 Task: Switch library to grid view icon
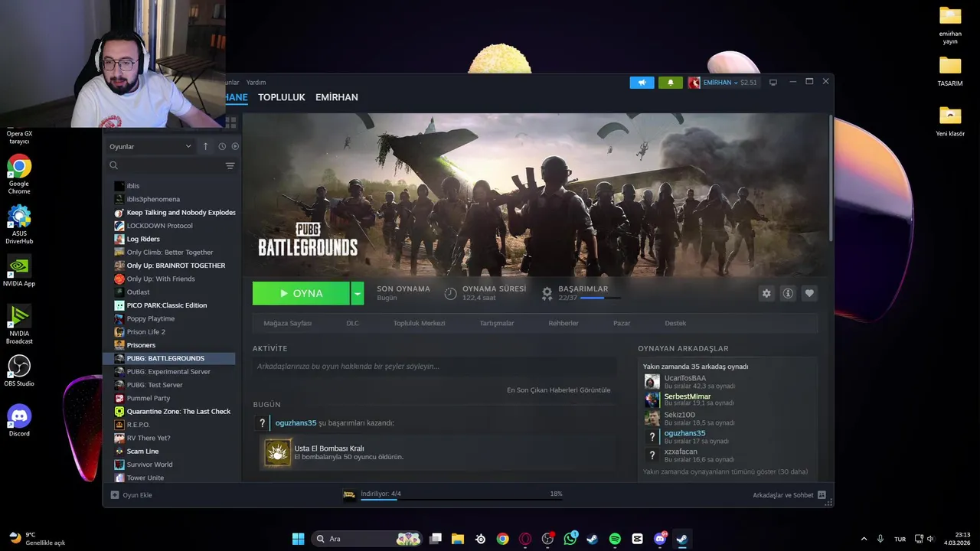(x=230, y=122)
